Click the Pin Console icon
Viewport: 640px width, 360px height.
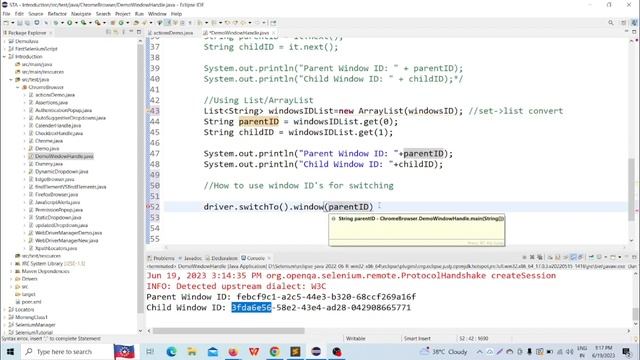(591, 257)
